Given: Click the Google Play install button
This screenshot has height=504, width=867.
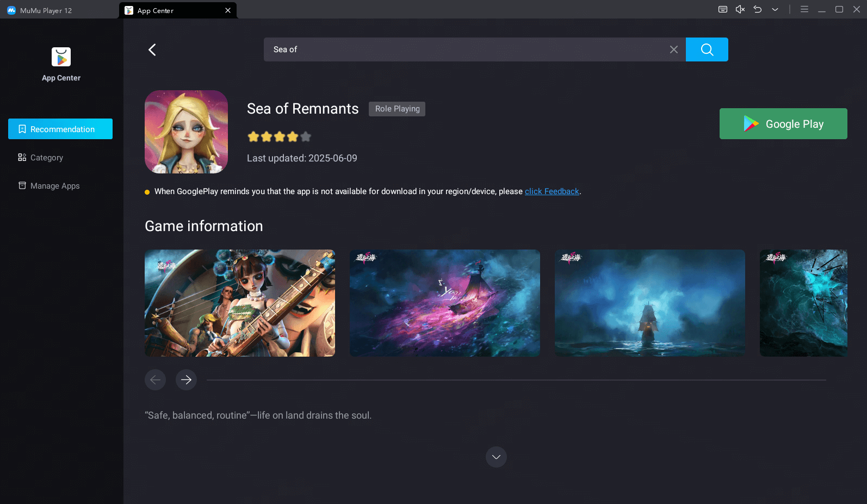Looking at the screenshot, I should [783, 123].
